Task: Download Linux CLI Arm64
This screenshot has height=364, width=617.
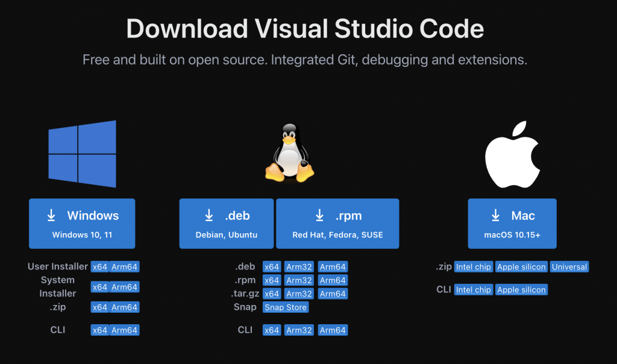Action: tap(333, 330)
